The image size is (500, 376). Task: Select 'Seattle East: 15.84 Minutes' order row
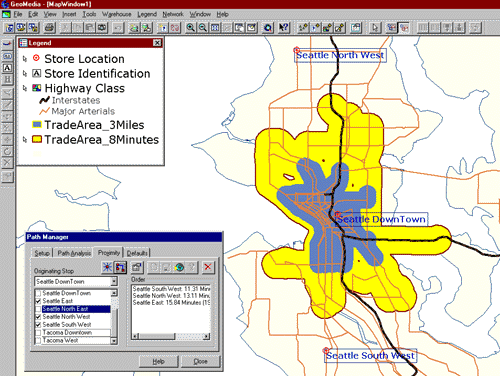(x=171, y=303)
